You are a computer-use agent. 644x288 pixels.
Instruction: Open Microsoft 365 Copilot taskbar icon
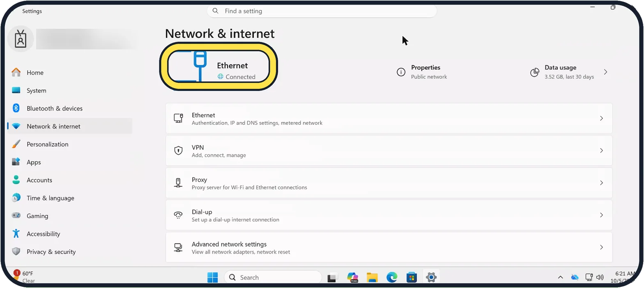[x=352, y=278]
